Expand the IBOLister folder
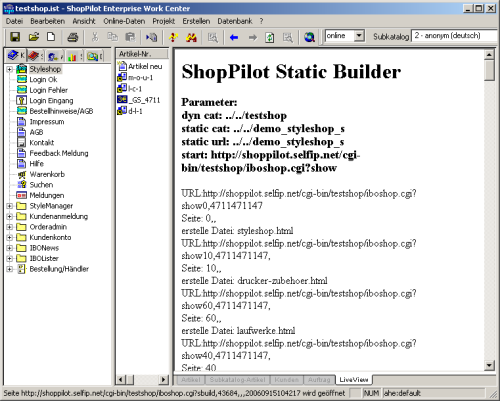Viewport: 500px width, 401px height. tap(10, 258)
